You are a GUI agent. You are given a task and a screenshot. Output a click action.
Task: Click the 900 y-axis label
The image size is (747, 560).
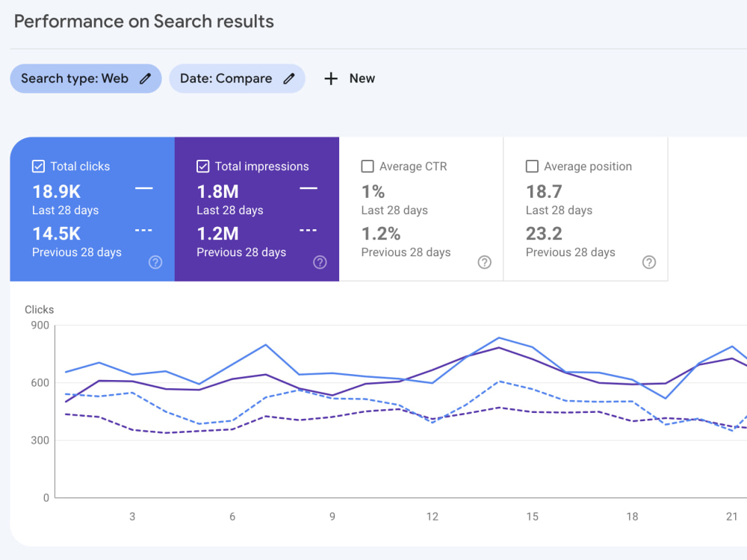40,326
